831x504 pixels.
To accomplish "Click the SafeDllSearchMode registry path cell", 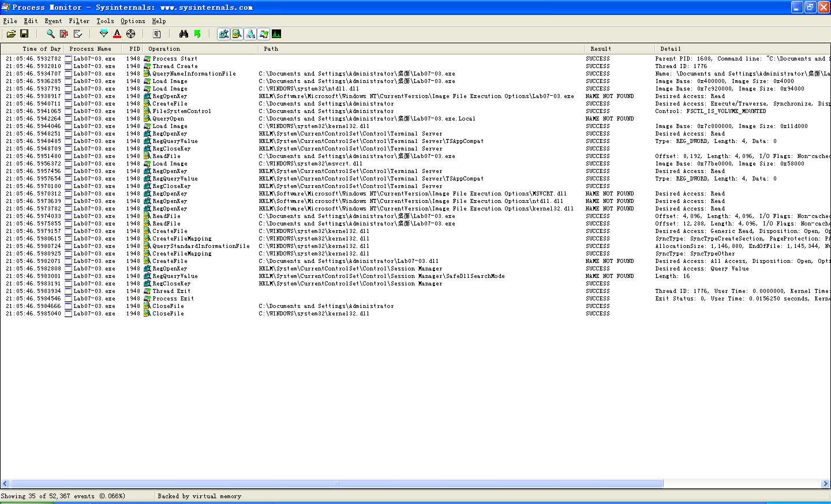I will tap(382, 276).
